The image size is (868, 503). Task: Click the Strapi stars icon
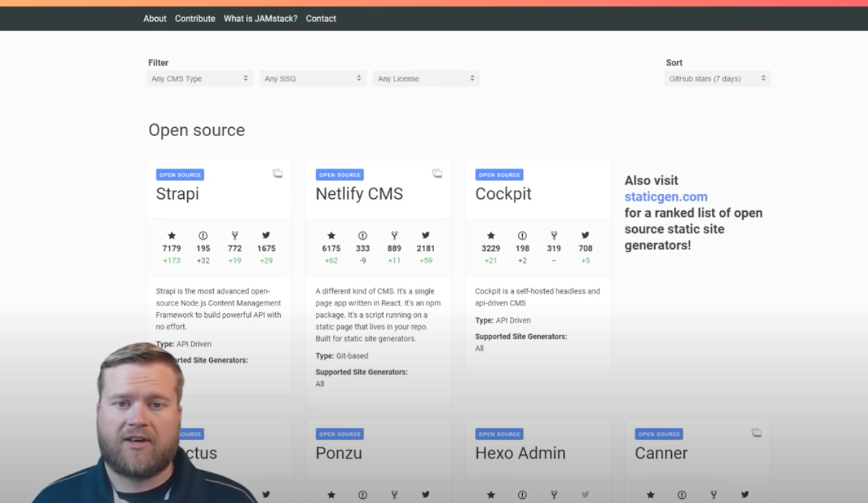coord(172,235)
